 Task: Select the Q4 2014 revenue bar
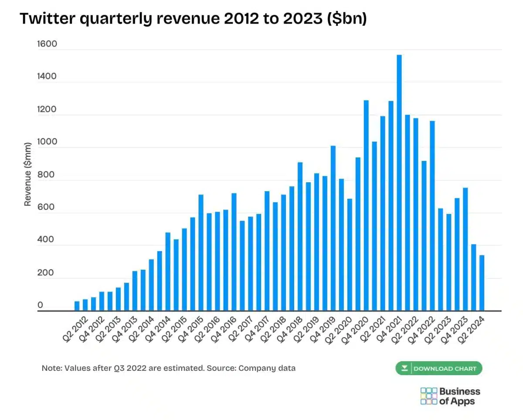pyautogui.click(x=168, y=272)
